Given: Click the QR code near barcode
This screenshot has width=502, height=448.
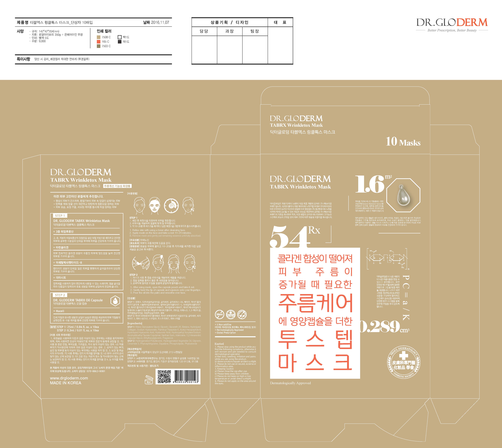Looking at the screenshot, I should [x=164, y=377].
